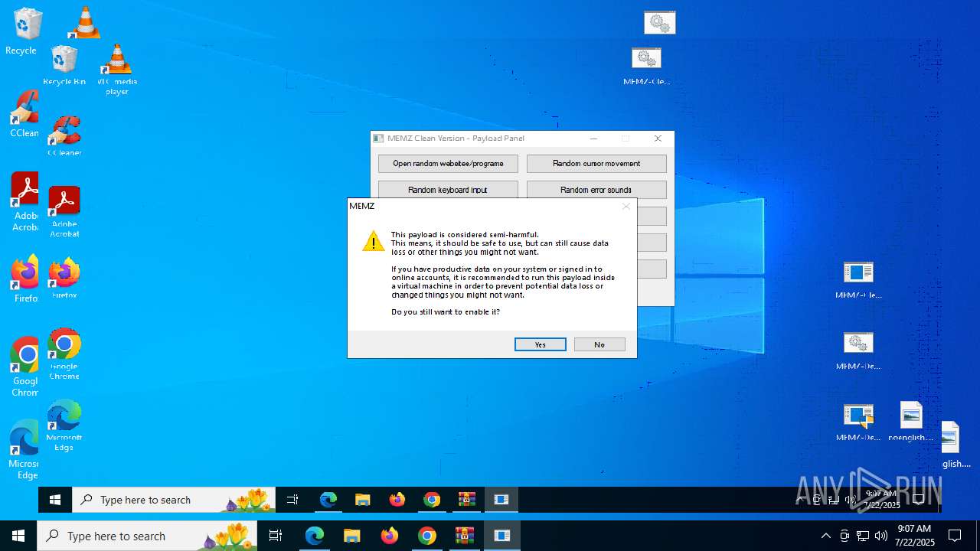980x551 pixels.
Task: Select unlabeled gears icon above 'MEMZ-Cle...' file
Action: click(659, 23)
